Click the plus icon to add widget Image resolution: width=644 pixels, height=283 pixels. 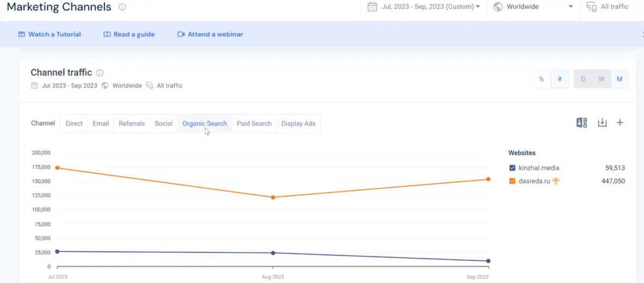coord(620,123)
